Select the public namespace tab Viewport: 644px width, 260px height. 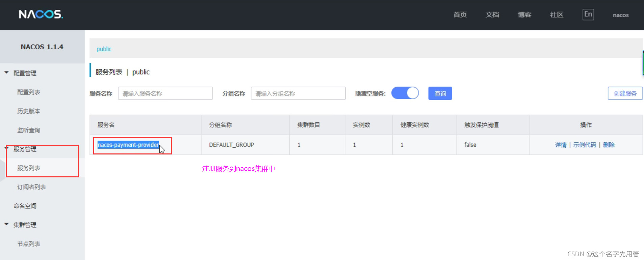(x=104, y=49)
